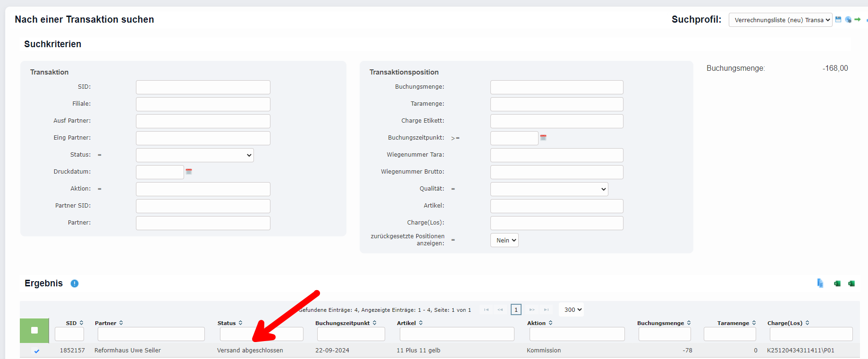Viewport: 868px width, 359px height.
Task: Open the search profile settings gear-globe icon
Action: click(x=848, y=19)
